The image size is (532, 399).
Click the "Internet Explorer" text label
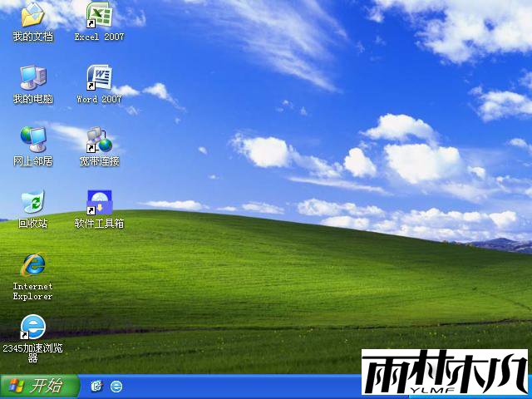click(x=32, y=292)
